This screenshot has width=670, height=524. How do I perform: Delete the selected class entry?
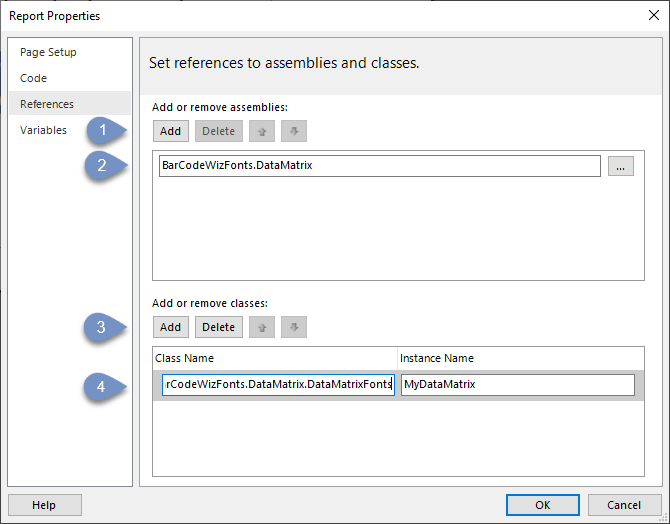pos(219,327)
